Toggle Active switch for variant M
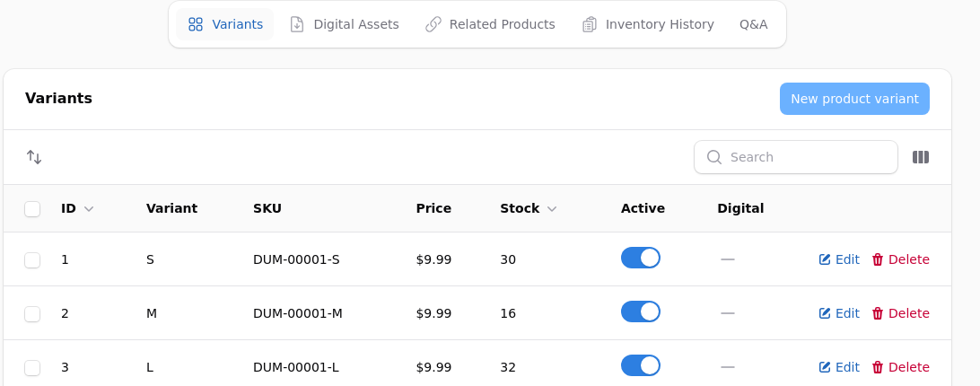This screenshot has width=980, height=386. 641,311
